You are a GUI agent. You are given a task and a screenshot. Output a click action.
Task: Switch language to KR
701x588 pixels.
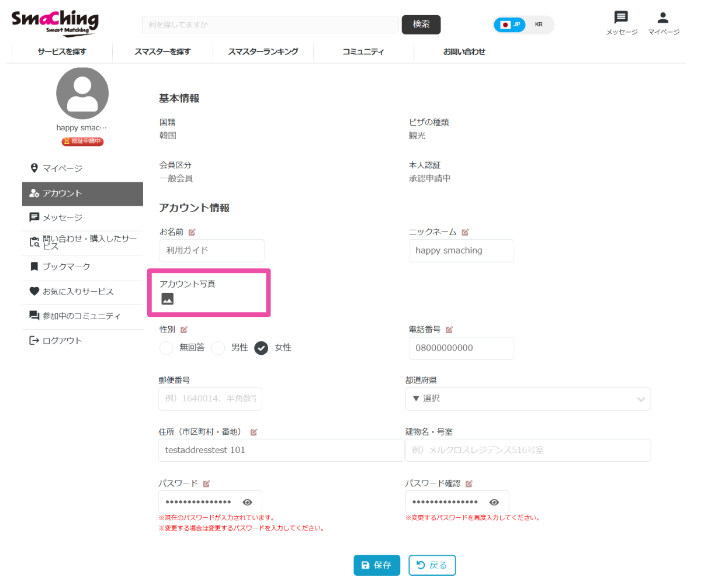point(538,25)
